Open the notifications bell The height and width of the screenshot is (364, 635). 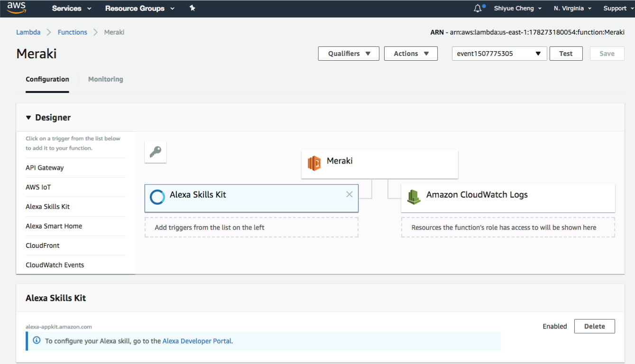(x=478, y=8)
